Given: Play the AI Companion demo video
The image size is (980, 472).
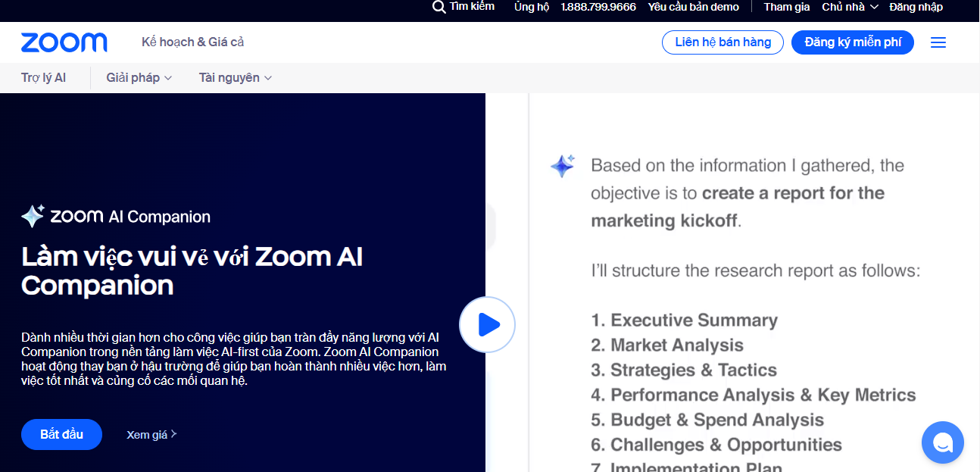Looking at the screenshot, I should [x=487, y=324].
